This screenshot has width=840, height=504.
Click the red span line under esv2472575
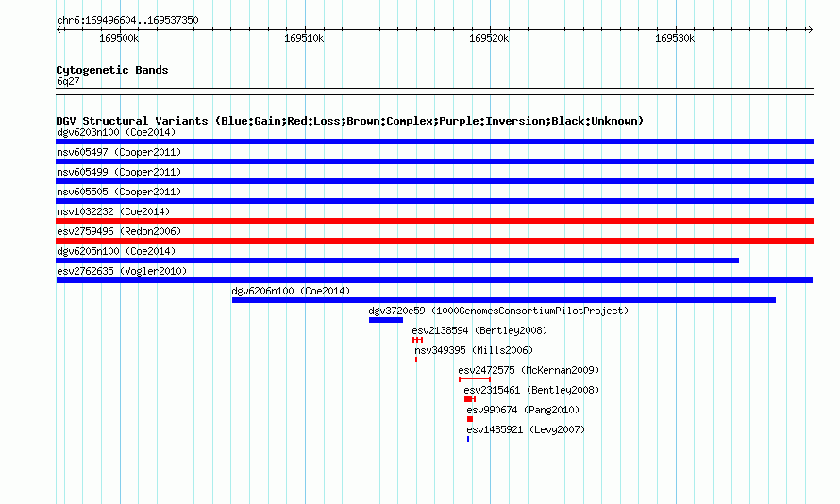(x=475, y=379)
